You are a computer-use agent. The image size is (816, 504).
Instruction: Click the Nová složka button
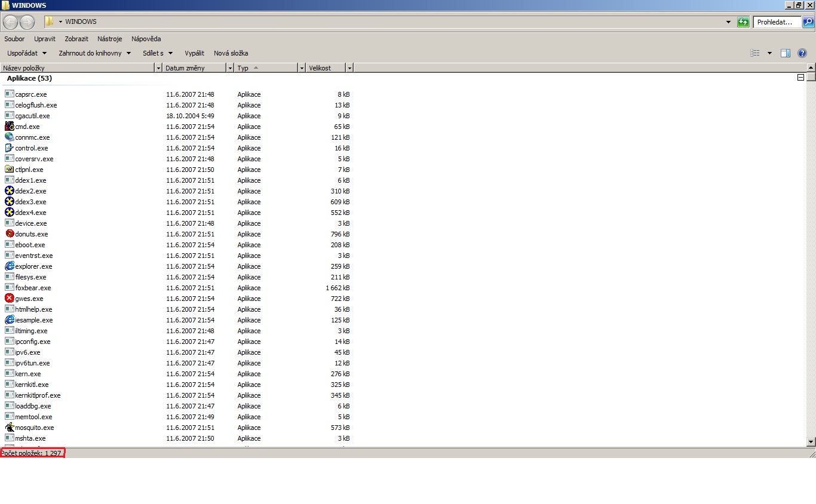[231, 53]
